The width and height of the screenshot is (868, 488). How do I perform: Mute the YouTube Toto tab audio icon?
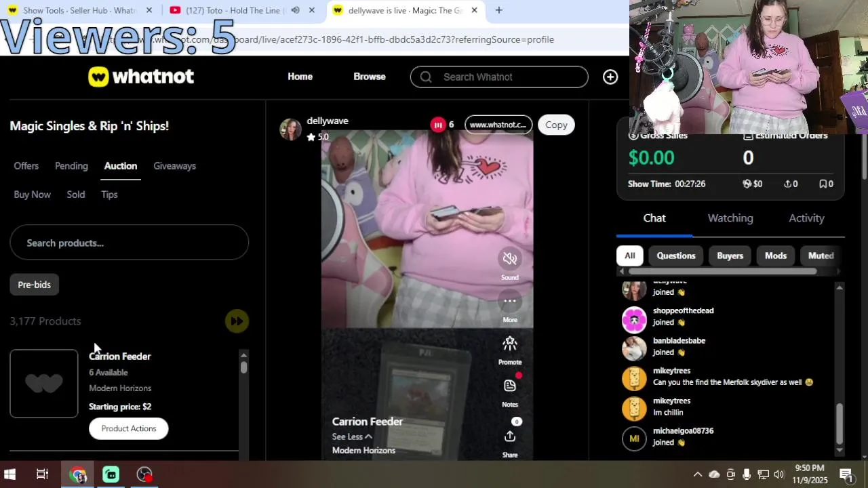[295, 10]
